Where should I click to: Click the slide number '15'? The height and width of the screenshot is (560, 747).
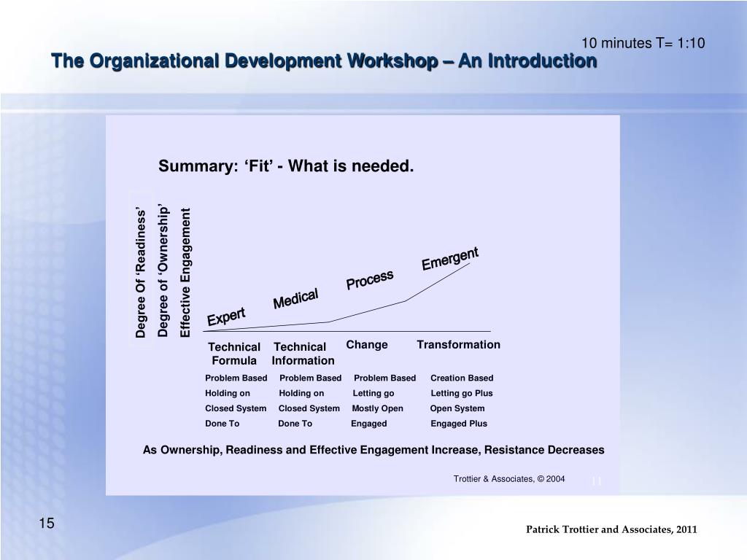[47, 524]
